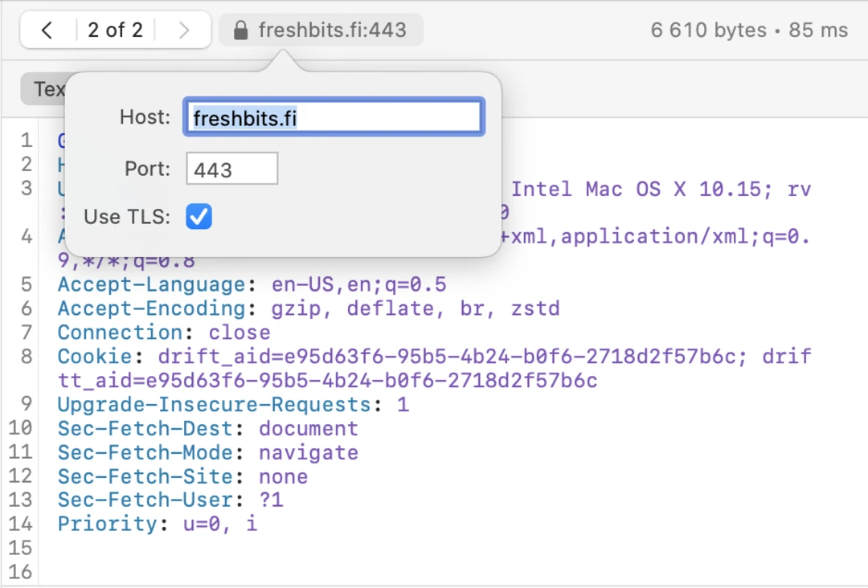Click the Sec-Fetch-Site header line
This screenshot has height=588, width=868.
[x=182, y=476]
